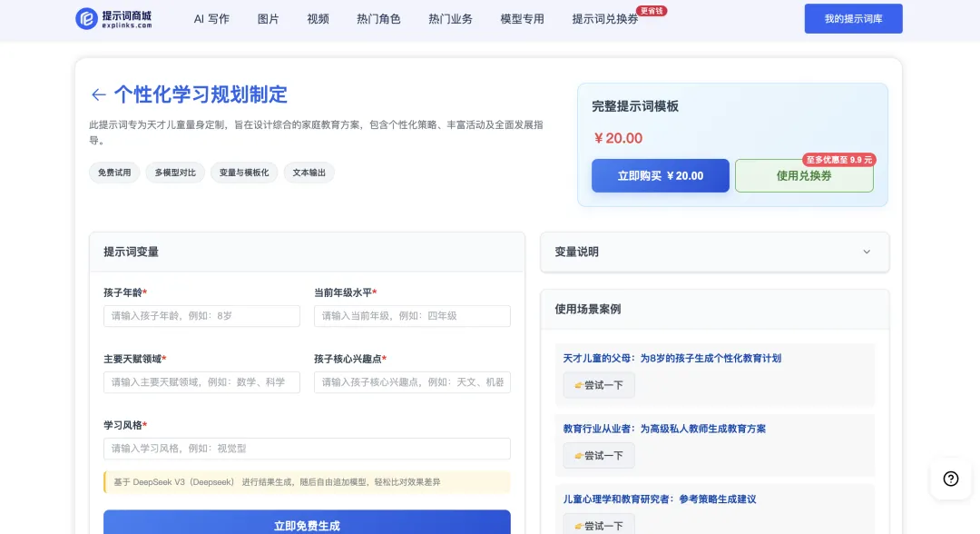Select the 变量与模板化 tag
Viewport: 980px width, 534px height.
(x=244, y=173)
